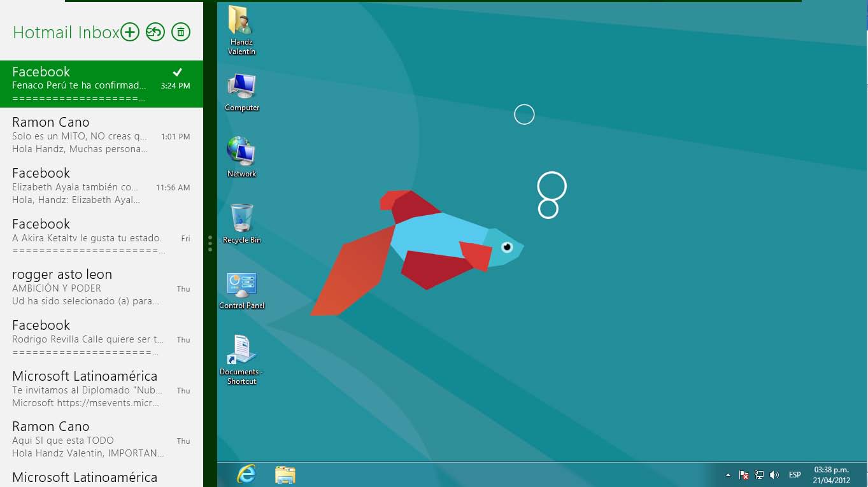Image resolution: width=868 pixels, height=487 pixels.
Task: Click the snap divider handle between apps
Action: point(210,244)
